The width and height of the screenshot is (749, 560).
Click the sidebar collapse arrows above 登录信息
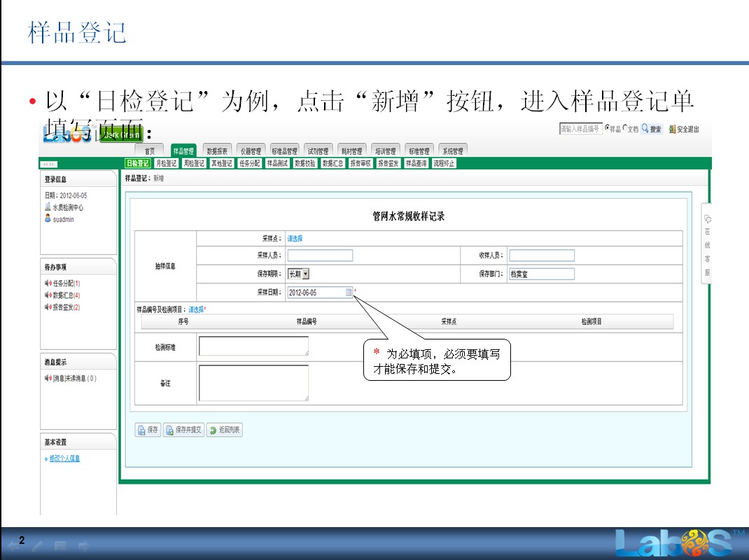pos(49,164)
